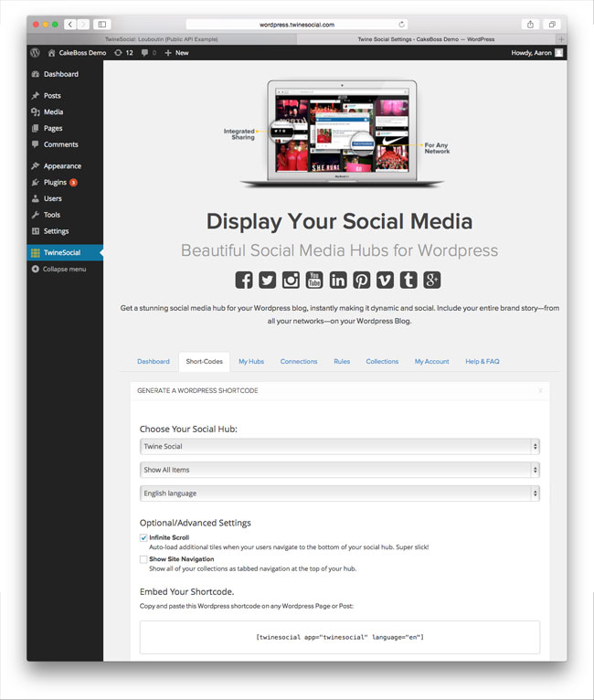The height and width of the screenshot is (700, 594).
Task: Click the Safari forward arrow
Action: tap(83, 24)
